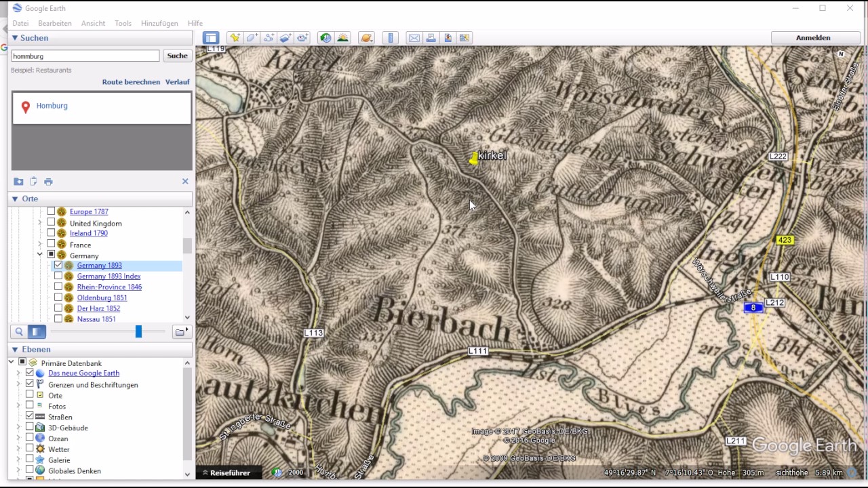Expand the Ozean layer
Screen dimensions: 868x488
point(18,438)
